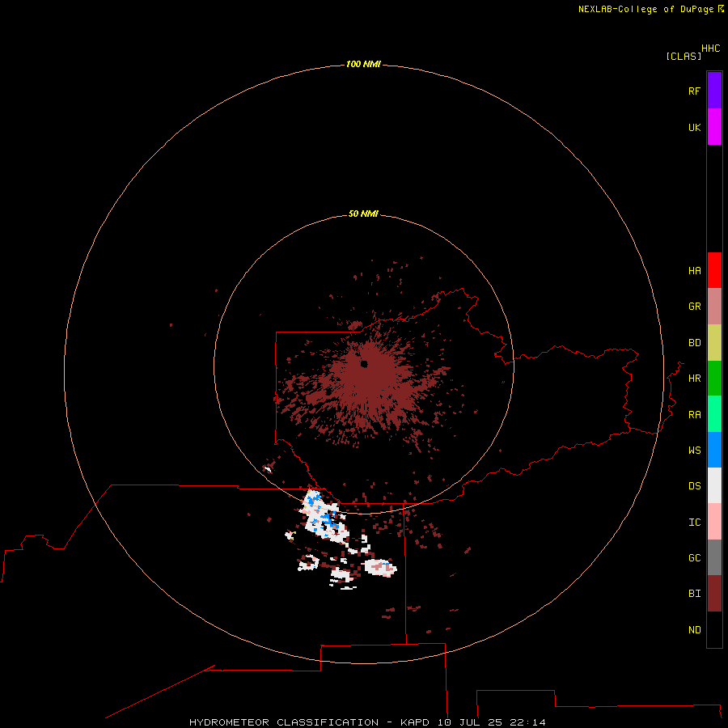This screenshot has height=728, width=728.
Task: Click the UK legend label
Action: tap(694, 128)
